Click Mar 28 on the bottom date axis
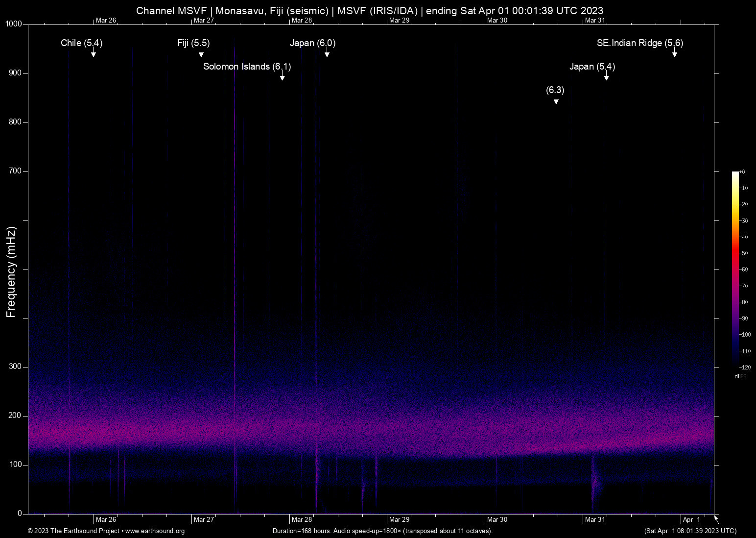This screenshot has height=538, width=756. point(302,519)
